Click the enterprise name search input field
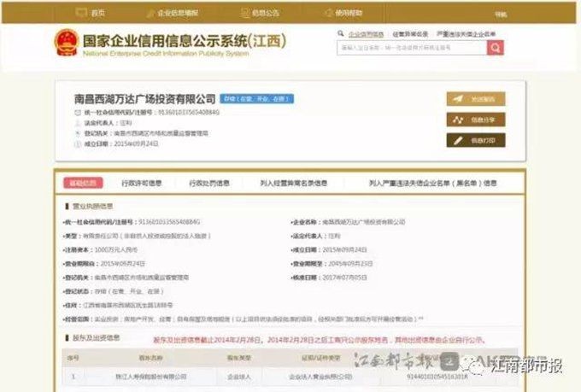 tap(411, 48)
